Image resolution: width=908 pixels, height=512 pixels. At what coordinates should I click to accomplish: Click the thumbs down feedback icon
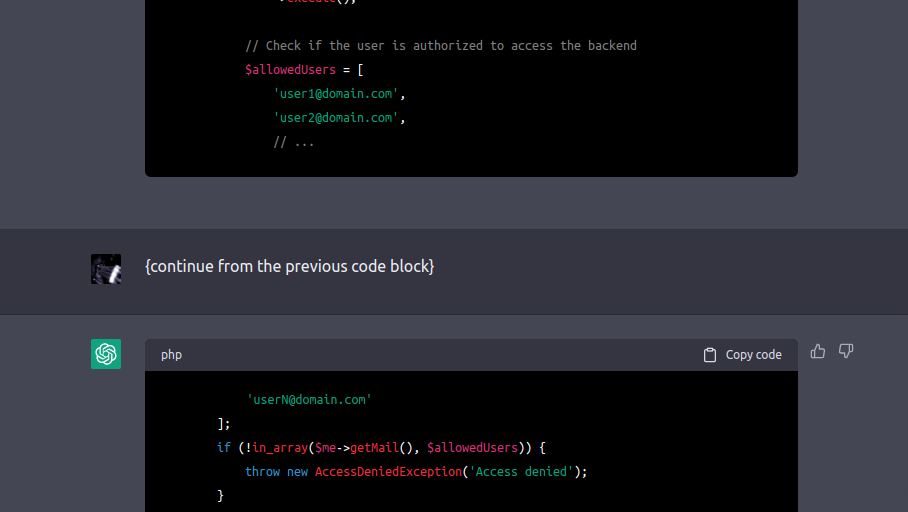846,351
